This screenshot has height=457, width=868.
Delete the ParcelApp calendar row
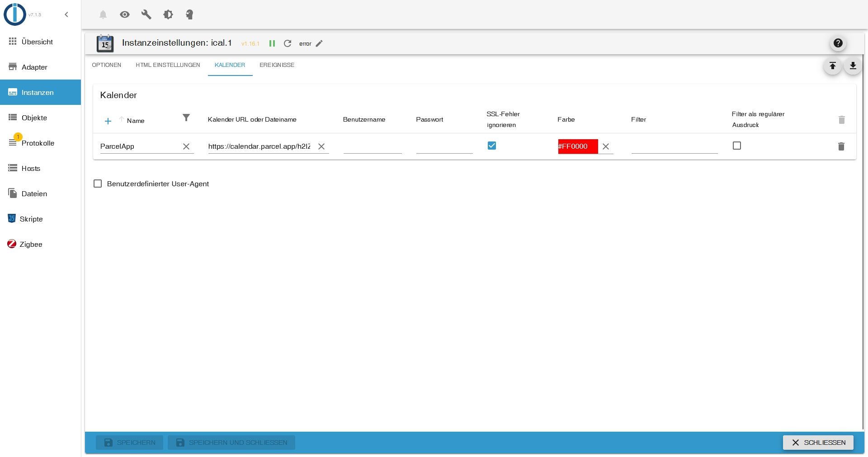841,146
